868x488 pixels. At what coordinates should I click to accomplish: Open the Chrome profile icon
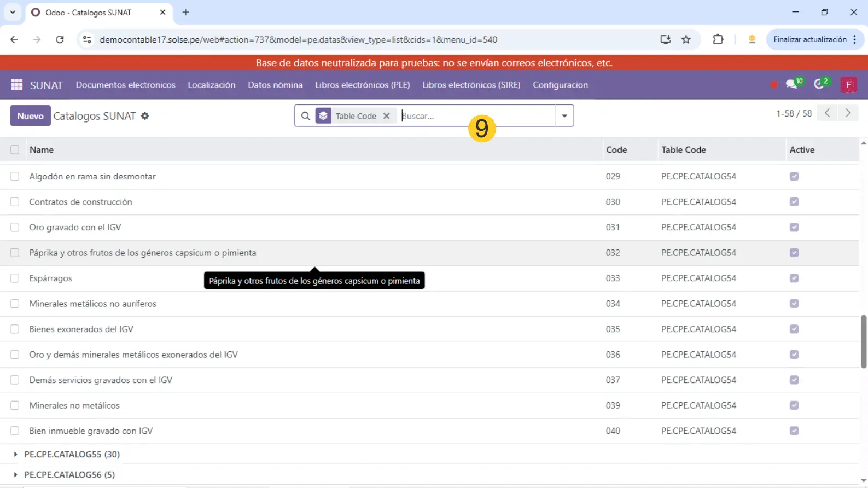pyautogui.click(x=752, y=39)
